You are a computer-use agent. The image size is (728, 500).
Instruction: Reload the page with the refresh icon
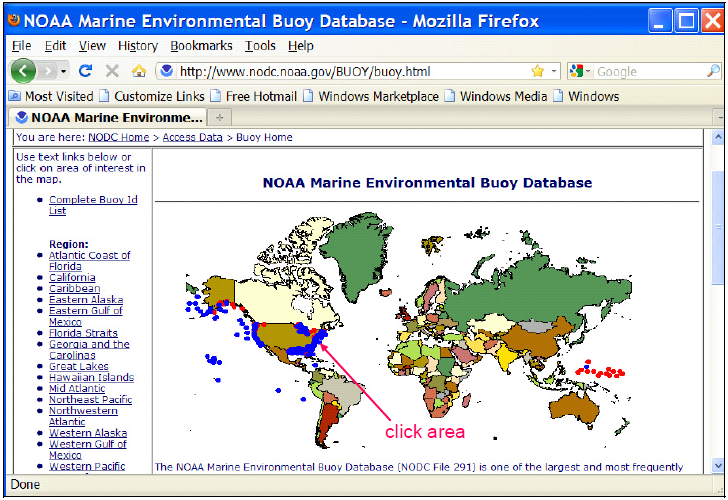[x=85, y=71]
